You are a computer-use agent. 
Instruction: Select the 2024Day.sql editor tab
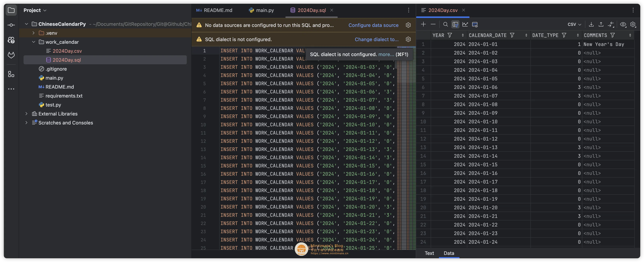pyautogui.click(x=312, y=10)
